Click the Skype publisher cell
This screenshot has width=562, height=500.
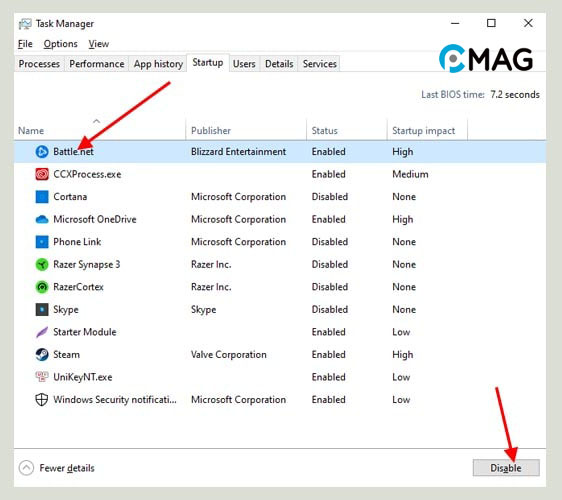[x=204, y=310]
